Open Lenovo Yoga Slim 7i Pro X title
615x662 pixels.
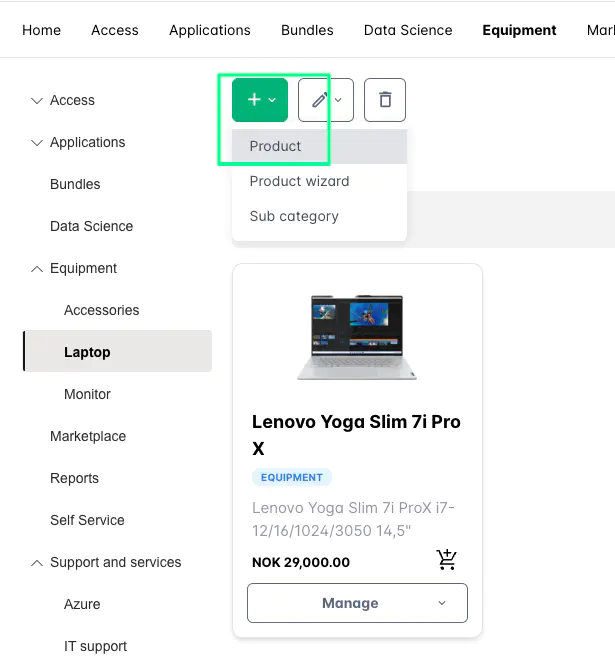[356, 435]
